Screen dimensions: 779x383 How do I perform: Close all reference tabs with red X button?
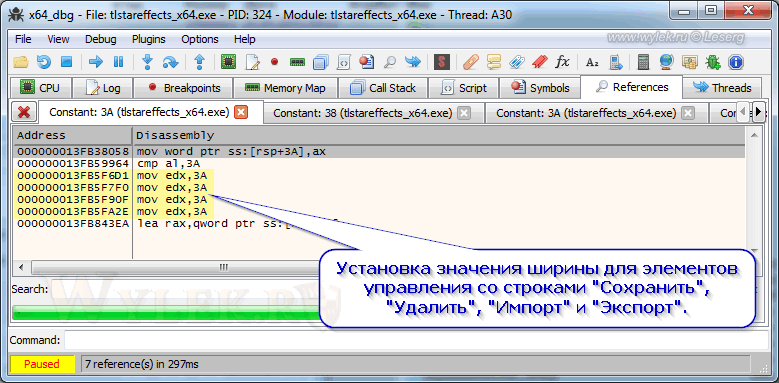coord(23,113)
